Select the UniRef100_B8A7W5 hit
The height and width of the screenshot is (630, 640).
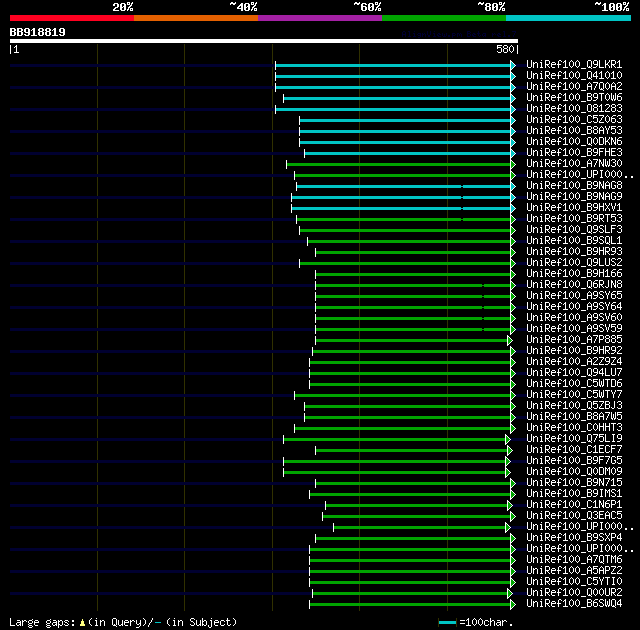[574, 417]
